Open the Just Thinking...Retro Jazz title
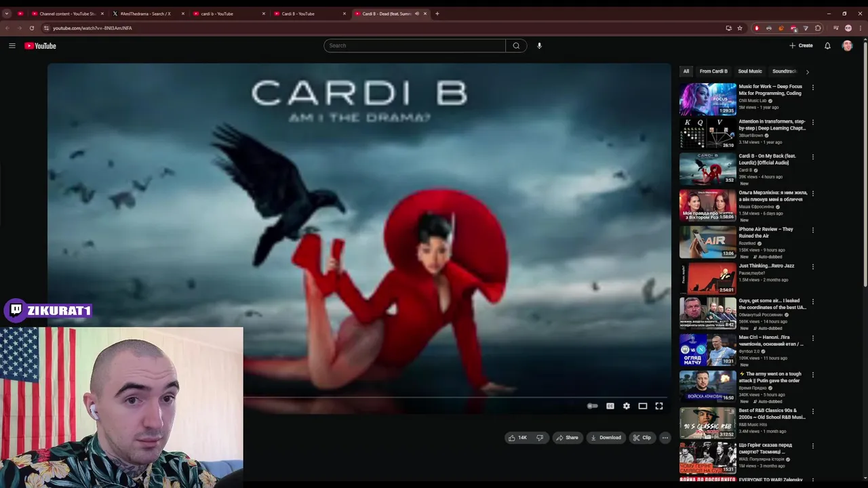This screenshot has height=488, width=868. [766, 266]
